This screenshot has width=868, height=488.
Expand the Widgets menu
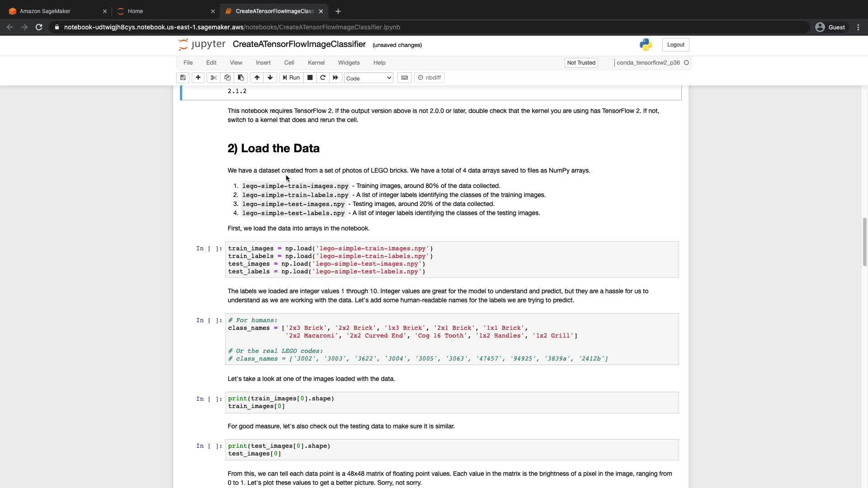pos(349,63)
